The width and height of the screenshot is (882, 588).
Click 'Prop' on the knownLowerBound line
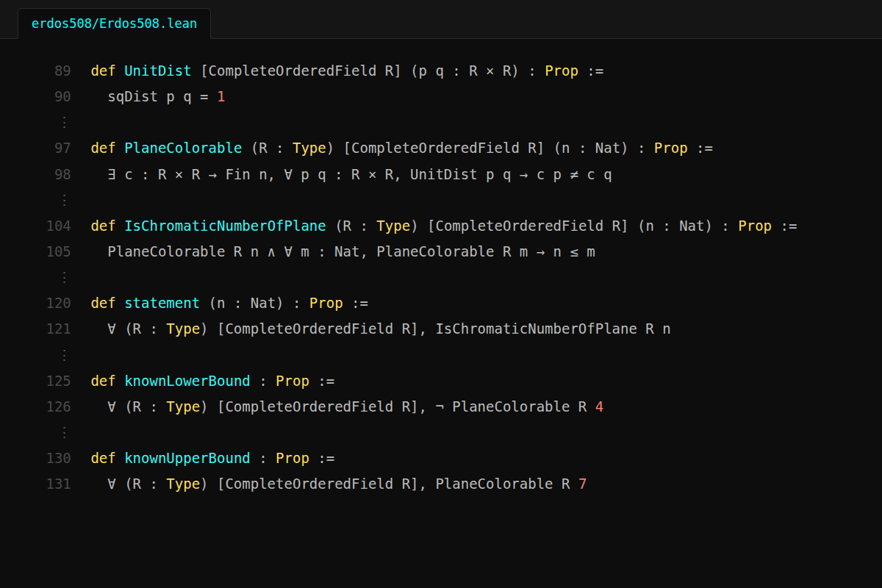(293, 381)
